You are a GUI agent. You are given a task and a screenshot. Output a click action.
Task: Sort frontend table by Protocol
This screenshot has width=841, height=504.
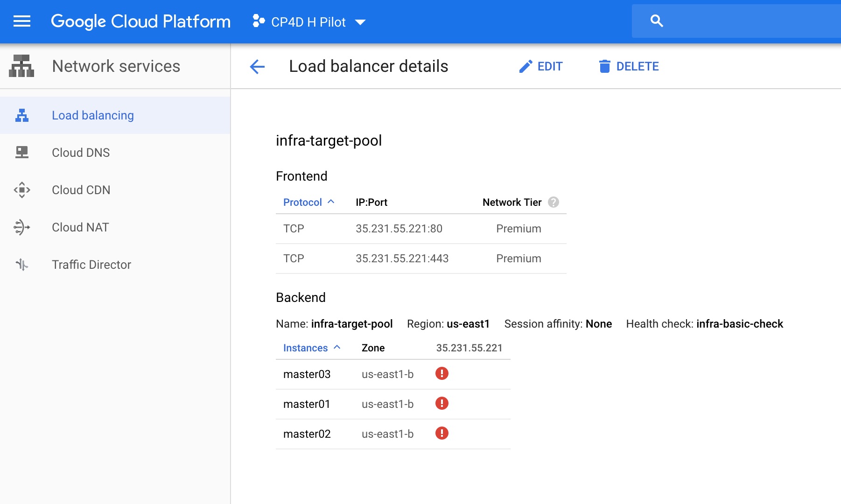pos(302,202)
